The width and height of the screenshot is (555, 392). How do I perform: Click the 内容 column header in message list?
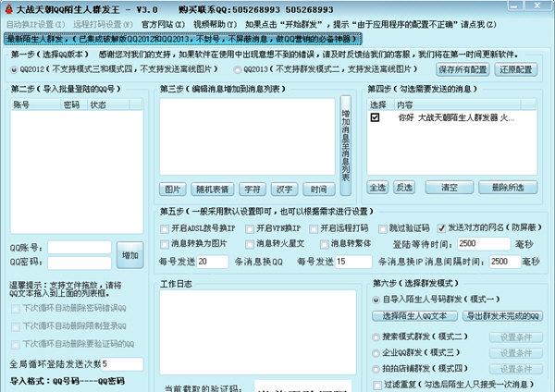457,104
